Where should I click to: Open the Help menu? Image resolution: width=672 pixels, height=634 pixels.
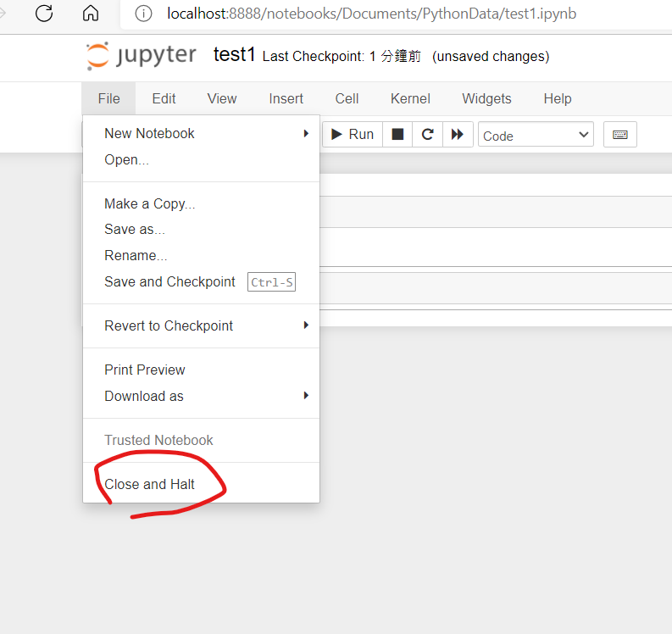[x=557, y=98]
